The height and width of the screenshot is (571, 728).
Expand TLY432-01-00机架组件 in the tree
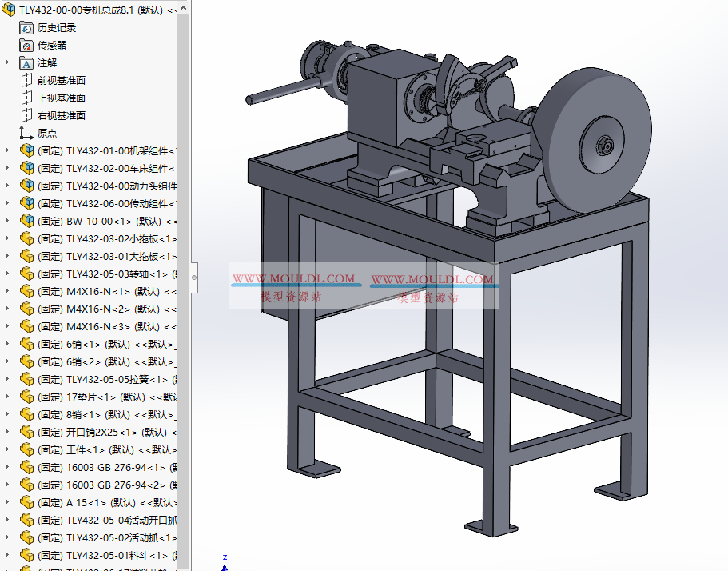(x=6, y=150)
